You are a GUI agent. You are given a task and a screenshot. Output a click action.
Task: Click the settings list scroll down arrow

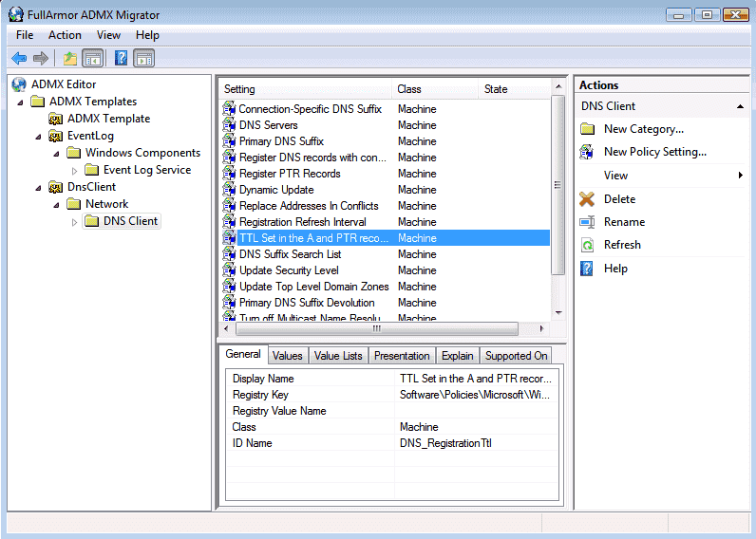point(558,313)
